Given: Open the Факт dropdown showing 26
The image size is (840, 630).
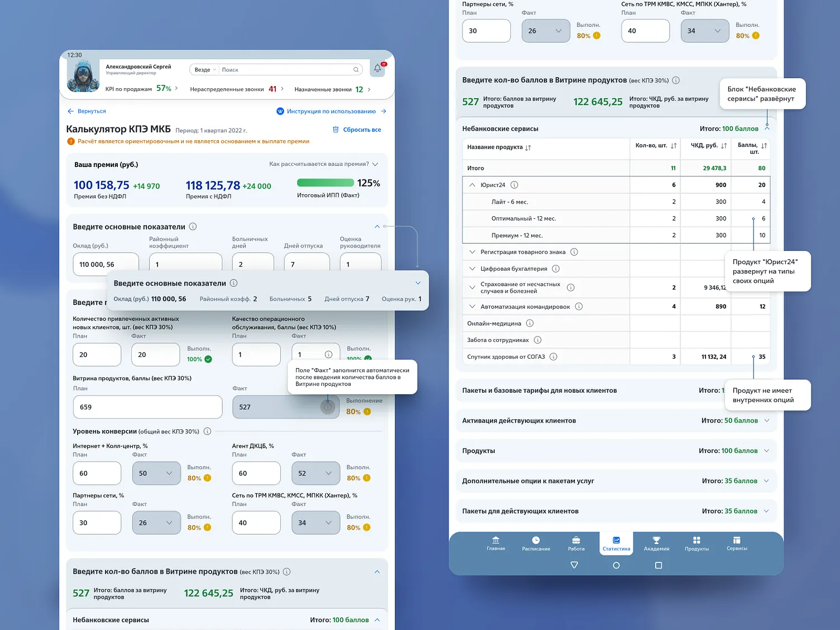Looking at the screenshot, I should coord(546,31).
